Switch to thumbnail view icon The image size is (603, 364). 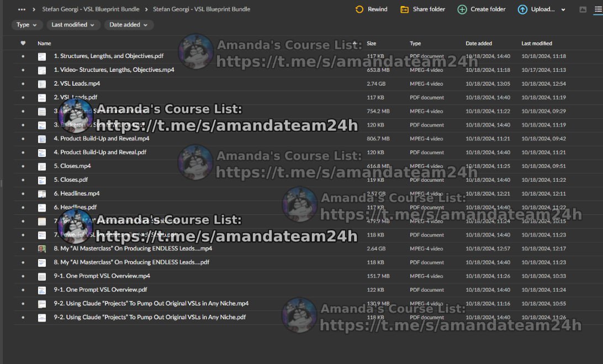(x=583, y=9)
